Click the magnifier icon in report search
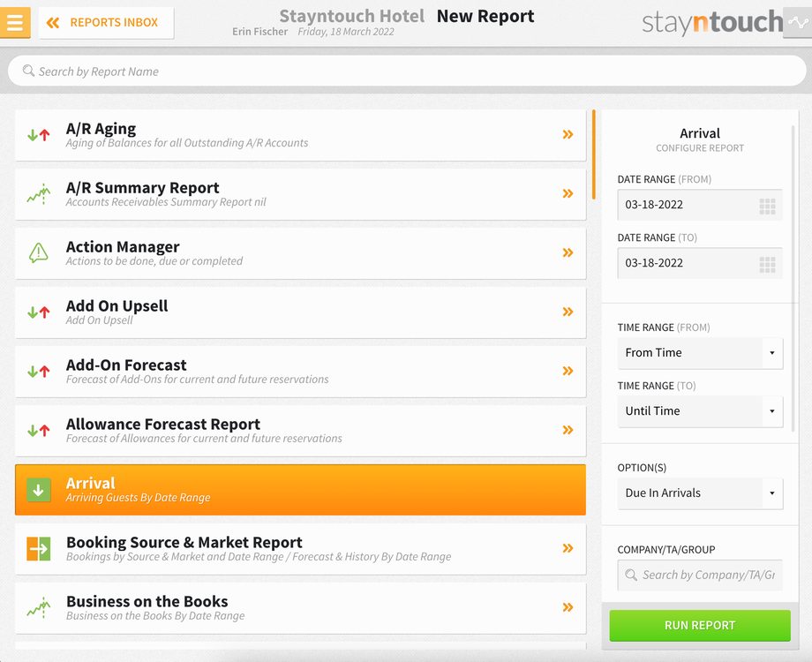812x662 pixels. 28,71
